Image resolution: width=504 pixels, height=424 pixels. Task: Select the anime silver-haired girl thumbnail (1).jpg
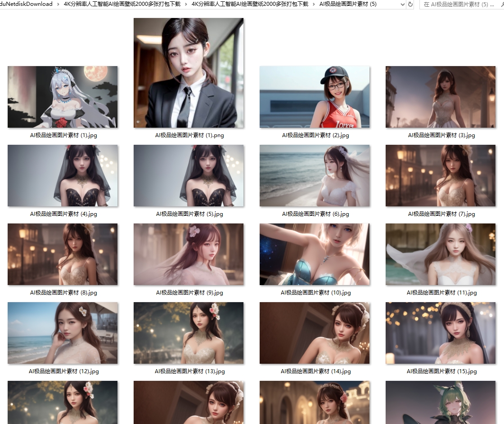click(63, 97)
